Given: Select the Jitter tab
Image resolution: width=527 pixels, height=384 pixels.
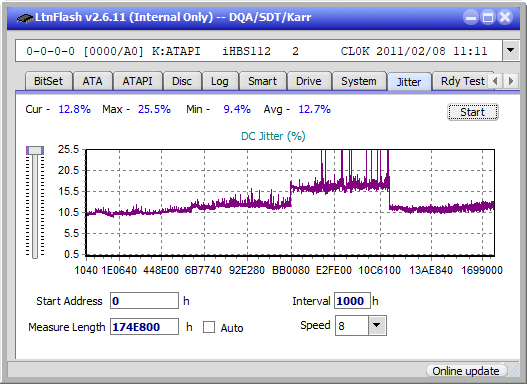Looking at the screenshot, I should click(409, 82).
